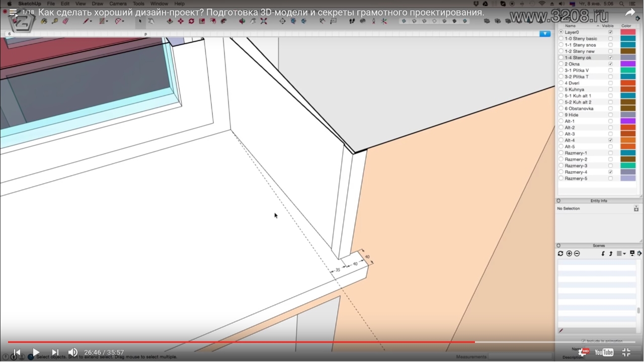Collapse the Entity Info panel
Image resolution: width=644 pixels, height=362 pixels.
point(558,201)
